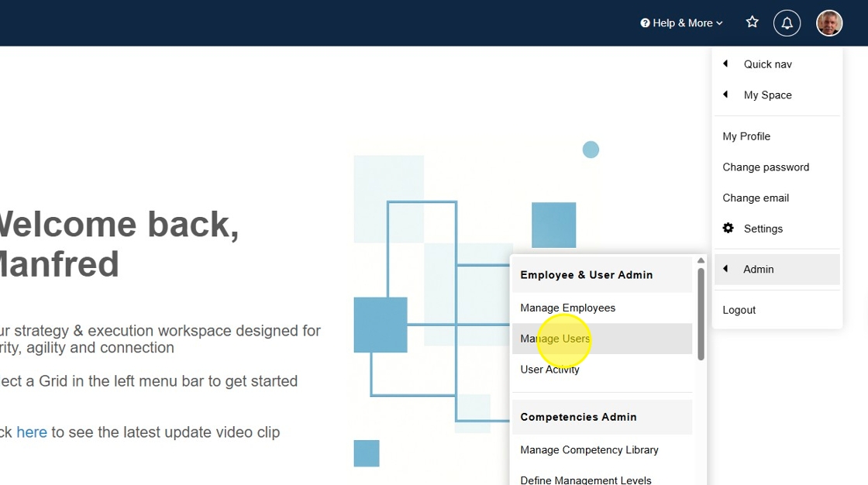Image resolution: width=868 pixels, height=485 pixels.
Task: Select Define Management Levels
Action: tap(585, 480)
